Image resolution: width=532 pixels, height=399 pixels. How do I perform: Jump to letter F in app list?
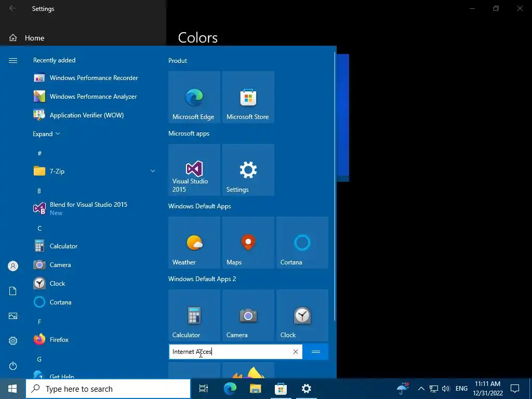point(39,322)
